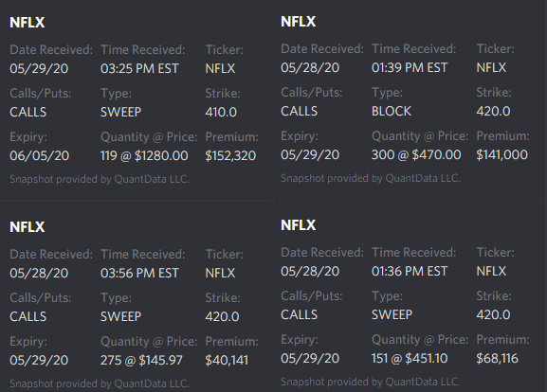Click the QuantData snapshot footer under $68,116 card
Image resolution: width=547 pixels, height=392 pixels.
[x=371, y=382]
